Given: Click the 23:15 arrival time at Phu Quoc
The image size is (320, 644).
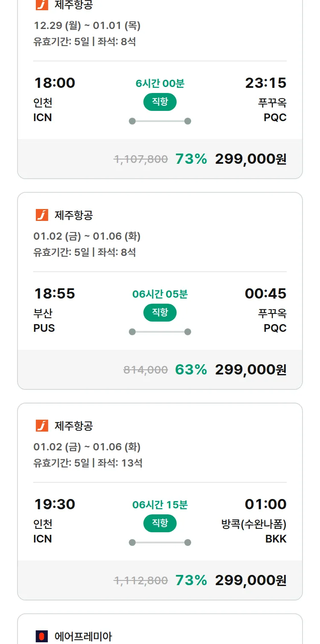Looking at the screenshot, I should 265,83.
